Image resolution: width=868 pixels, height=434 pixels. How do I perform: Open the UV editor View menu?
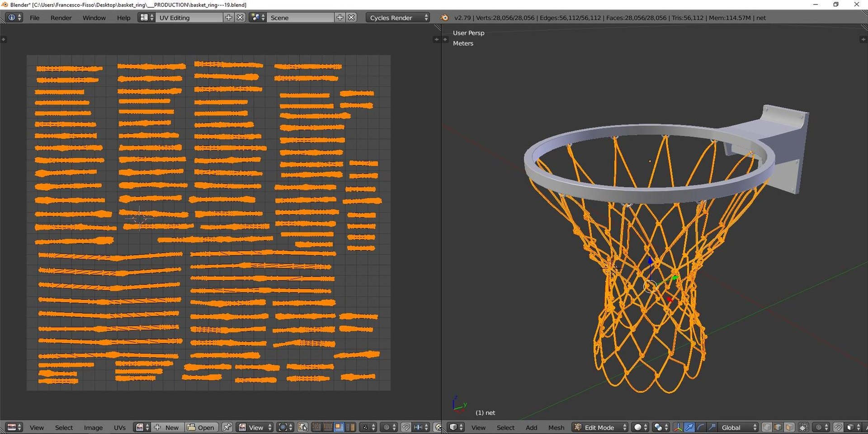pos(37,427)
